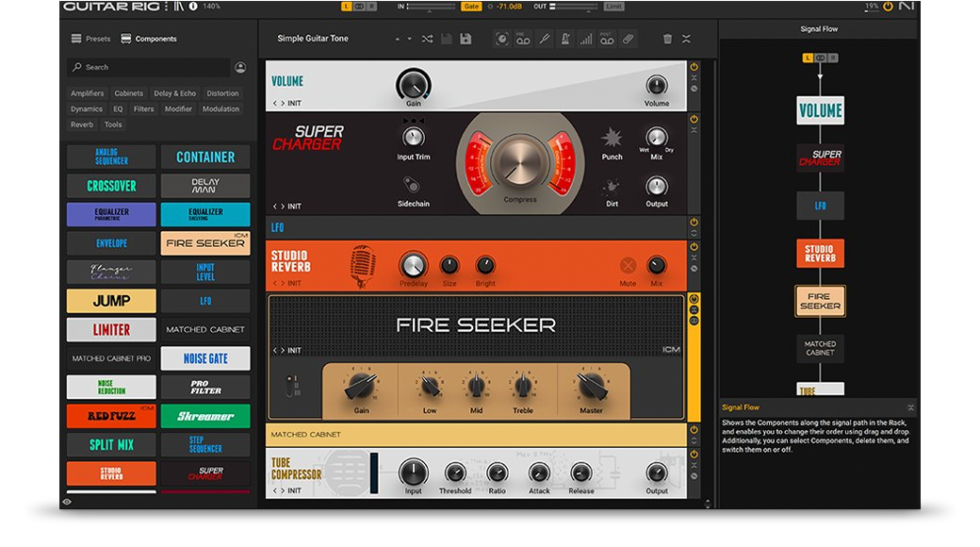Click the user account icon beside search

240,67
